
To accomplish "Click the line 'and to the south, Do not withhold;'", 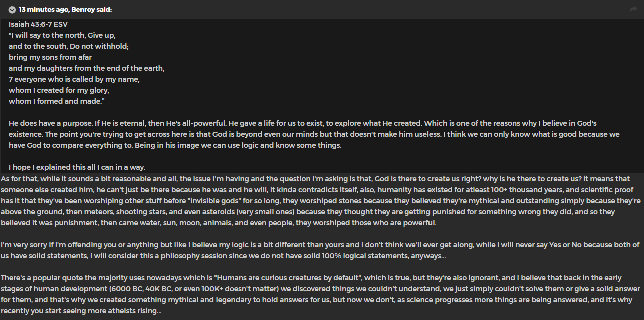I will tap(69, 46).
